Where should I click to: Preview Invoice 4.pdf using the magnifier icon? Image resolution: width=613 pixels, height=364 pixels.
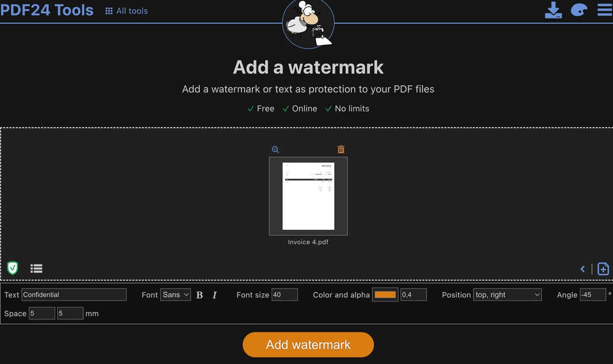[x=275, y=149]
